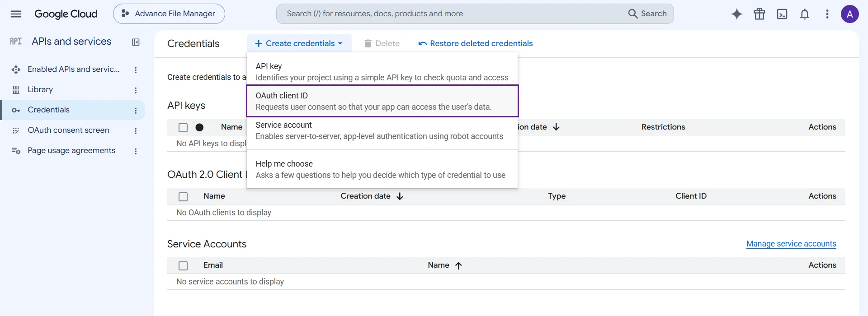Choose OAuth client ID option
Screen dimensions: 868x316
[x=382, y=101]
